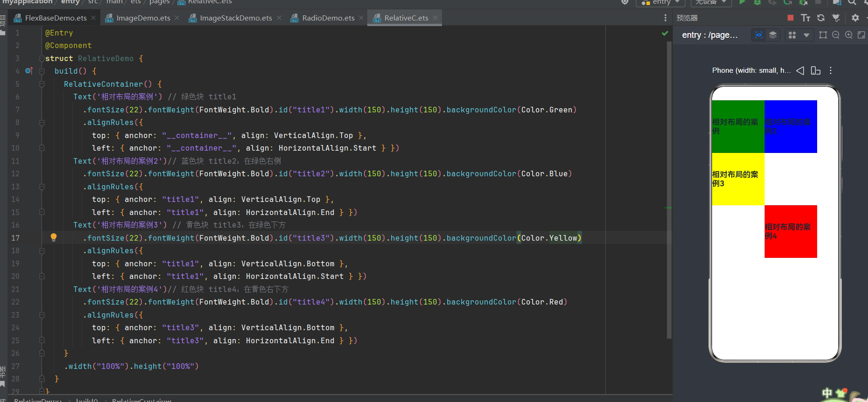Close the ImageDemo.ets tab
The height and width of the screenshot is (402, 868).
(177, 18)
